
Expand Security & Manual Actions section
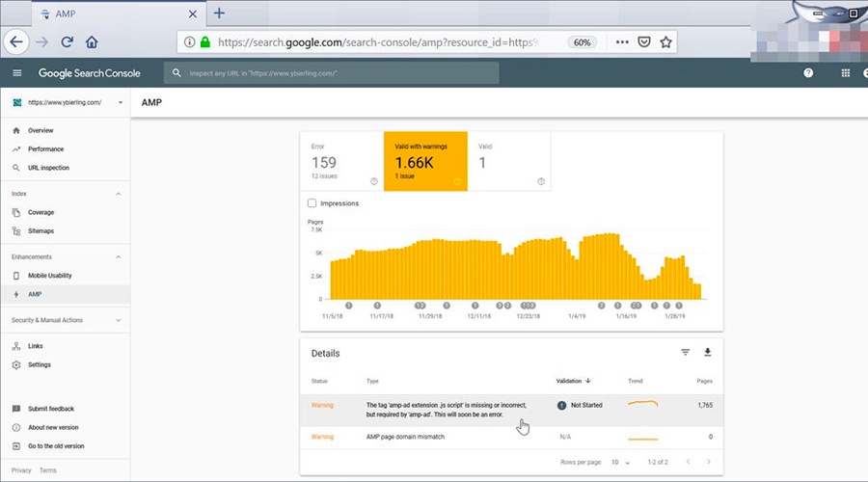(119, 320)
